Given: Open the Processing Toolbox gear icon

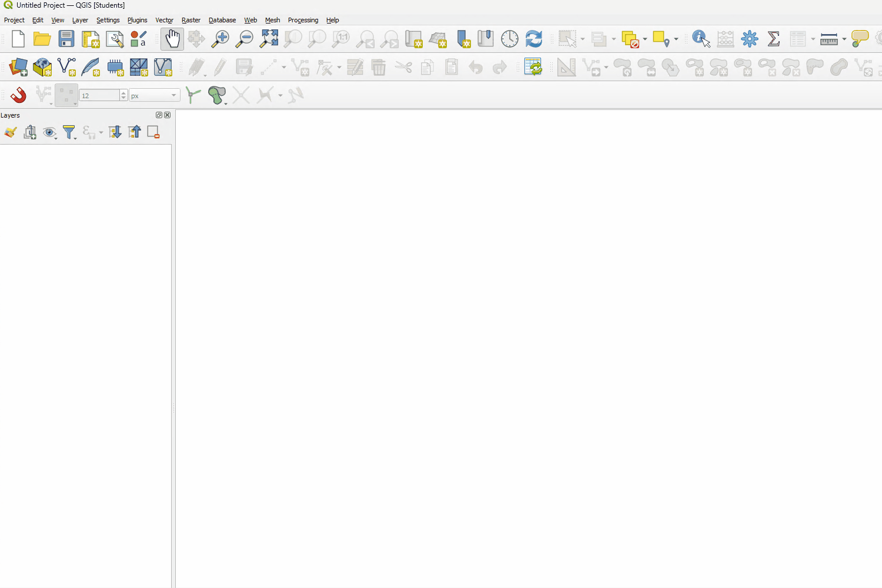Looking at the screenshot, I should pyautogui.click(x=749, y=39).
